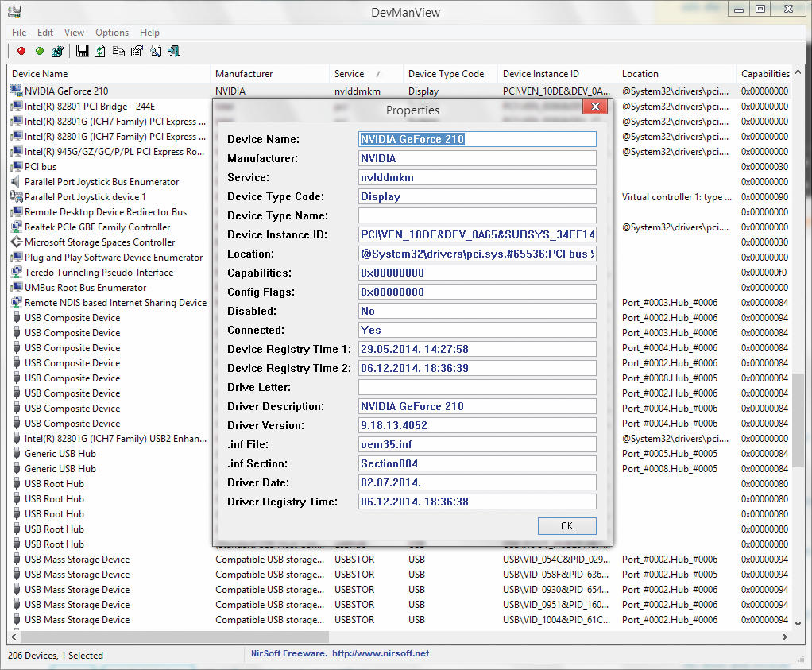Select the USBSTOR row with VID_054C instance ID
The width and height of the screenshot is (812, 670).
(400, 559)
